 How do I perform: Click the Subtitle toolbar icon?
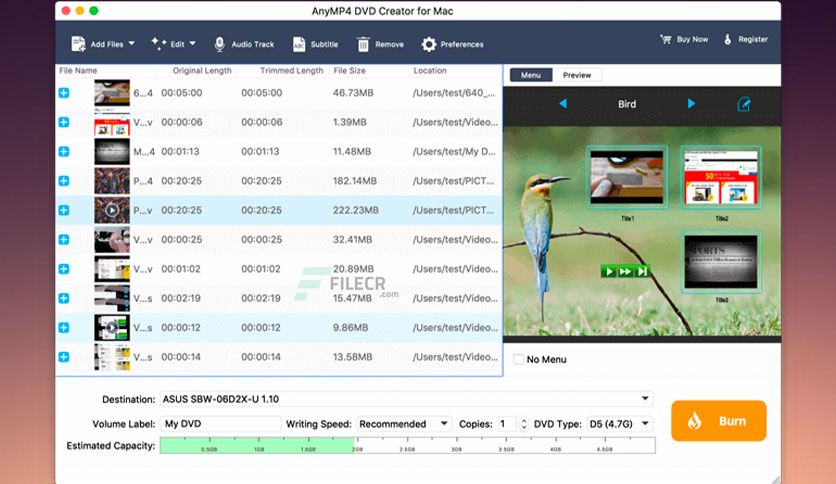point(299,44)
